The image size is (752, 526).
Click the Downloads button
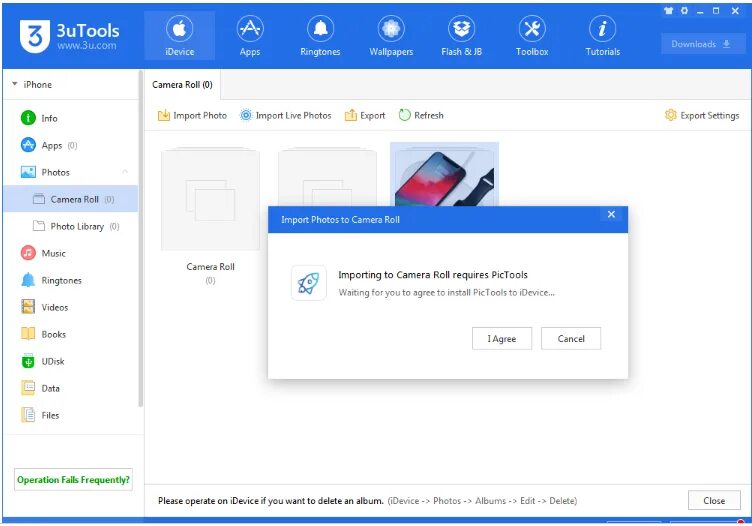click(x=703, y=44)
